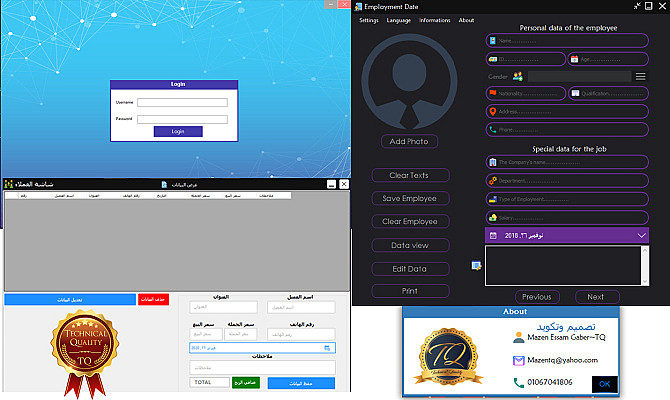This screenshot has height=400, width=670.
Task: Click the red delete data button
Action: tap(153, 299)
